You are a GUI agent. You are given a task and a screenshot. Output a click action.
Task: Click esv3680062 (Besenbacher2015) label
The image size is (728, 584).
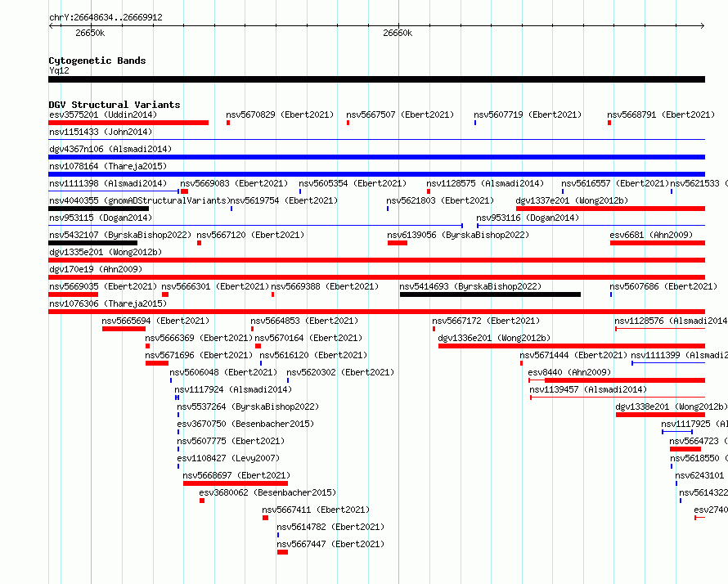click(x=267, y=492)
